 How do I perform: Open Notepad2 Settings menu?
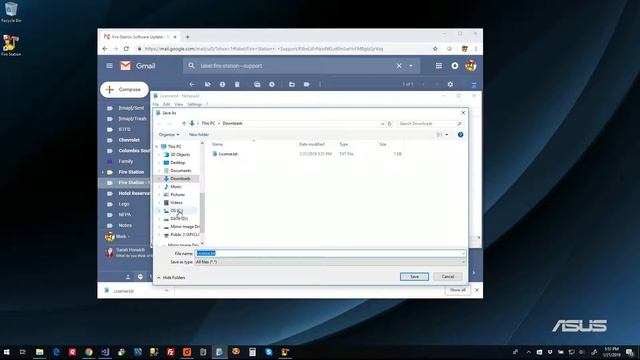(x=194, y=104)
